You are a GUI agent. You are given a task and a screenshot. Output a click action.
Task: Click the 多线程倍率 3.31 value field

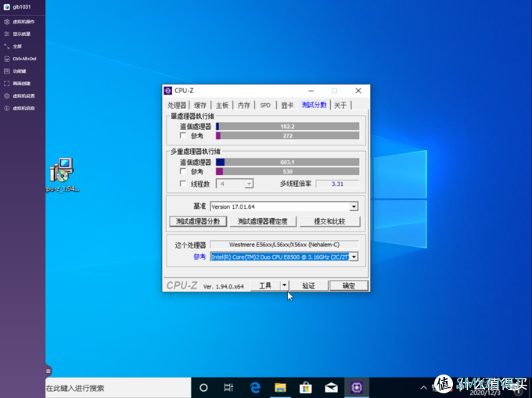(337, 184)
